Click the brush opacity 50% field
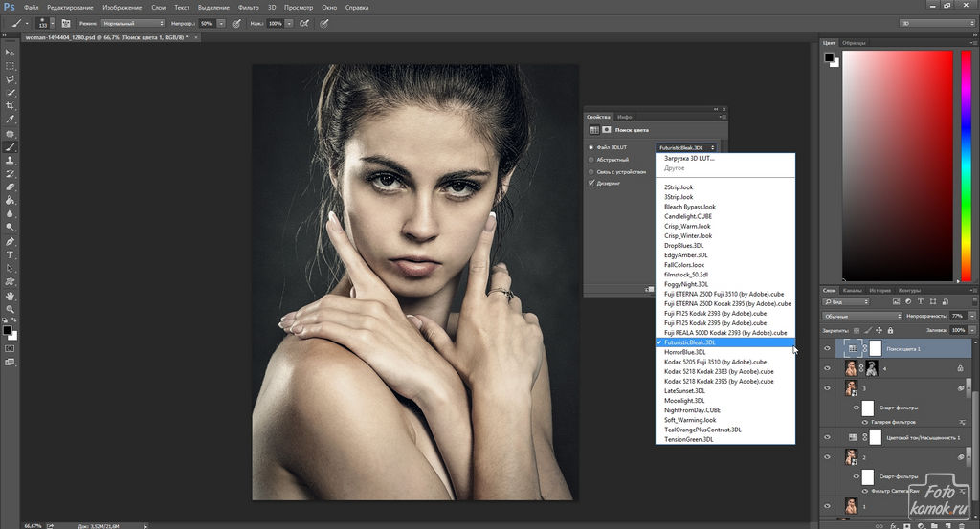The width and height of the screenshot is (980, 529). click(208, 23)
